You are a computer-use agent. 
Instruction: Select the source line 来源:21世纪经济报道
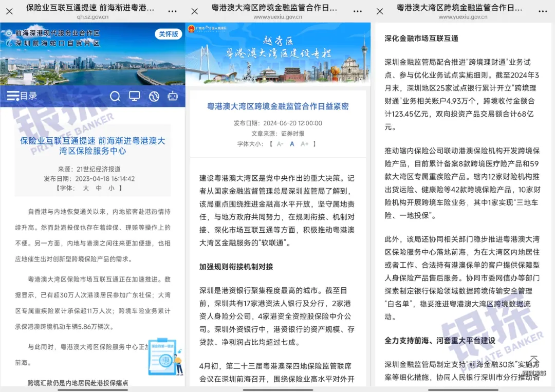(x=89, y=169)
